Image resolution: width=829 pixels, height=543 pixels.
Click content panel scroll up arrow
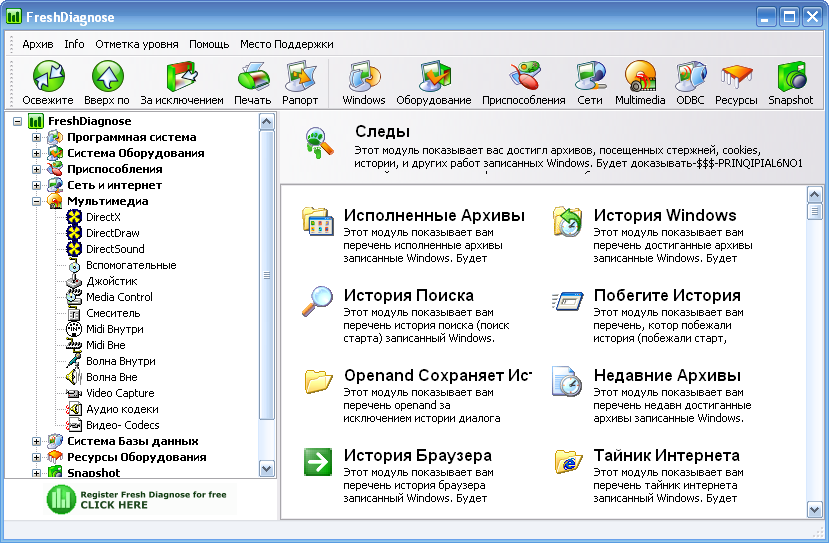pyautogui.click(x=815, y=195)
